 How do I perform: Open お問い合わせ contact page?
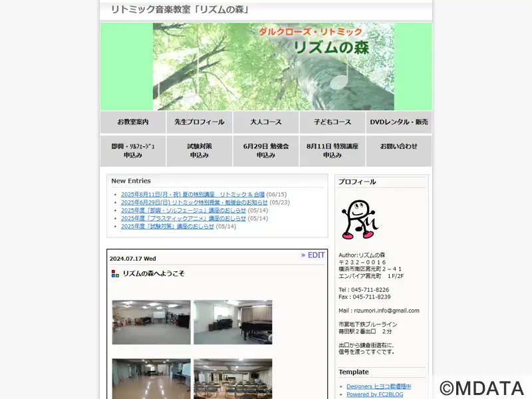point(399,151)
